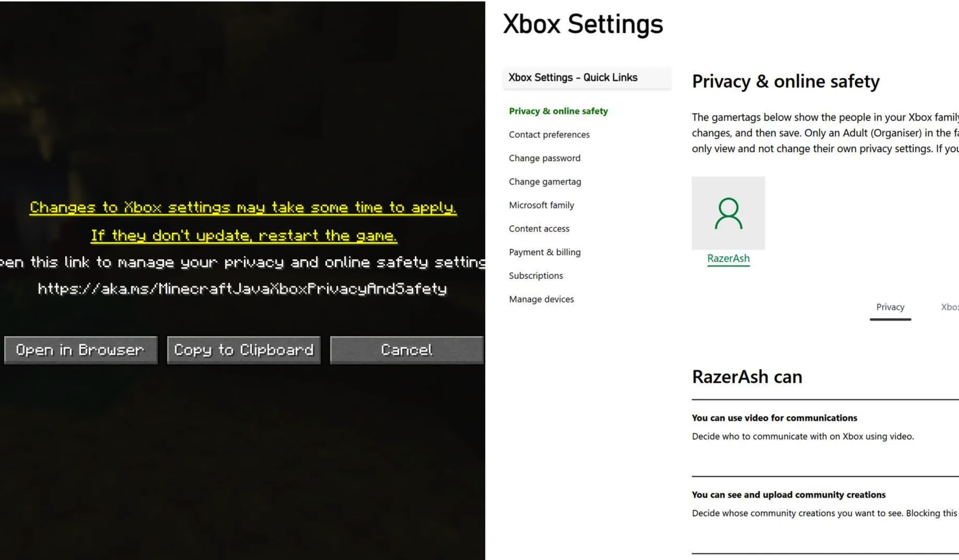This screenshot has width=959, height=560.
Task: Open Privacy & online safety in Quick Links
Action: (558, 111)
